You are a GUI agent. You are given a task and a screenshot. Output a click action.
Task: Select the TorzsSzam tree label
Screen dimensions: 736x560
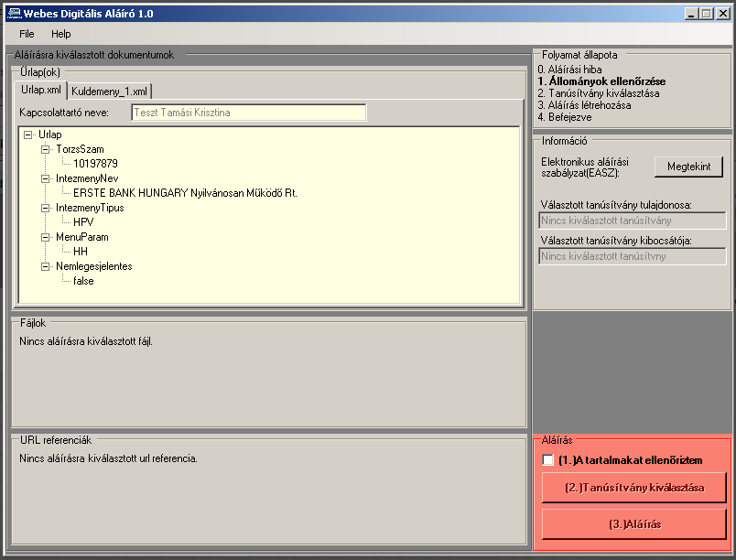[x=81, y=150]
